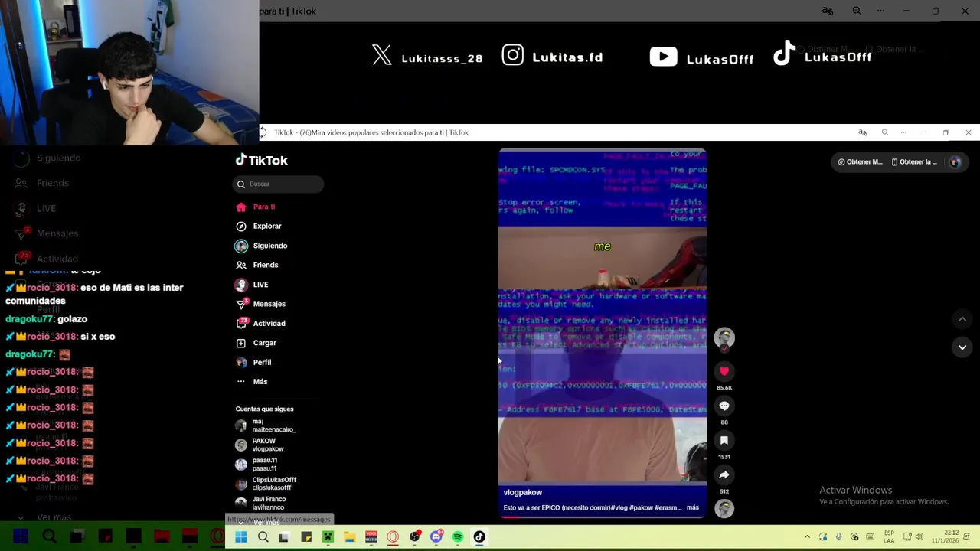
Task: Click zoom magnifier in background window title bar
Action: (856, 11)
